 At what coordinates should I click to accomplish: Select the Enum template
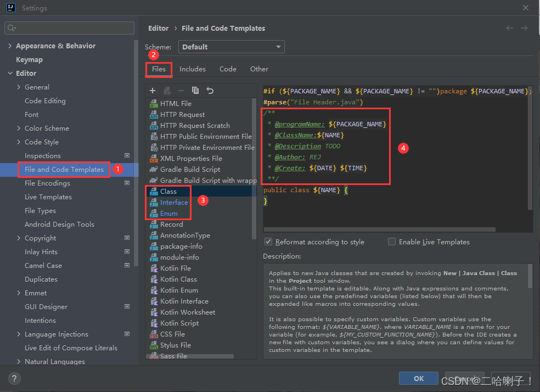tap(169, 214)
